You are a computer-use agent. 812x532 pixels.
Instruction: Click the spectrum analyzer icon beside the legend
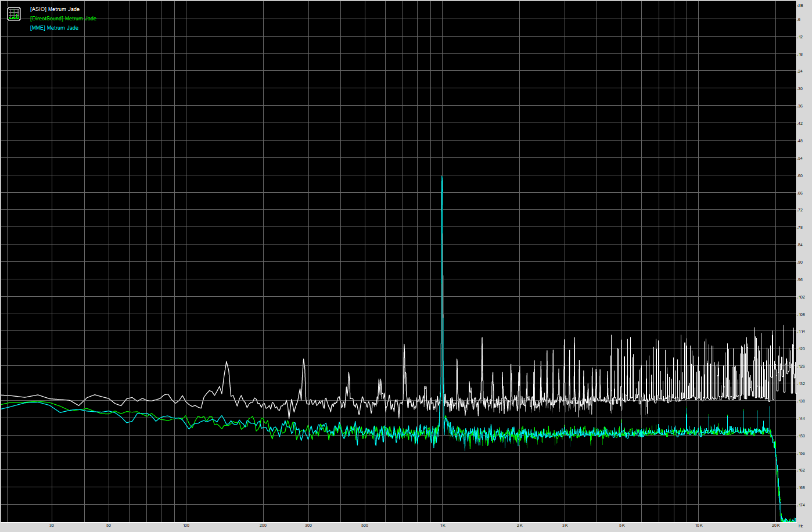14,14
